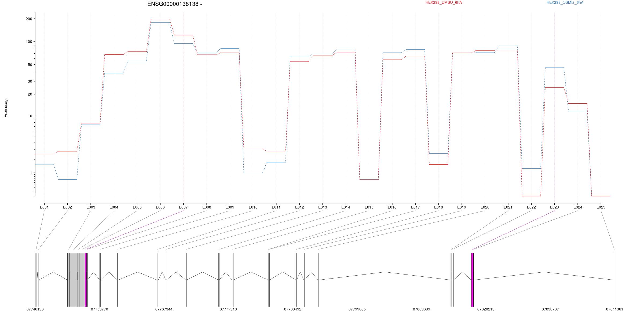Click genomic coordinate 87799065
This screenshot has width=644, height=322.
357,309
